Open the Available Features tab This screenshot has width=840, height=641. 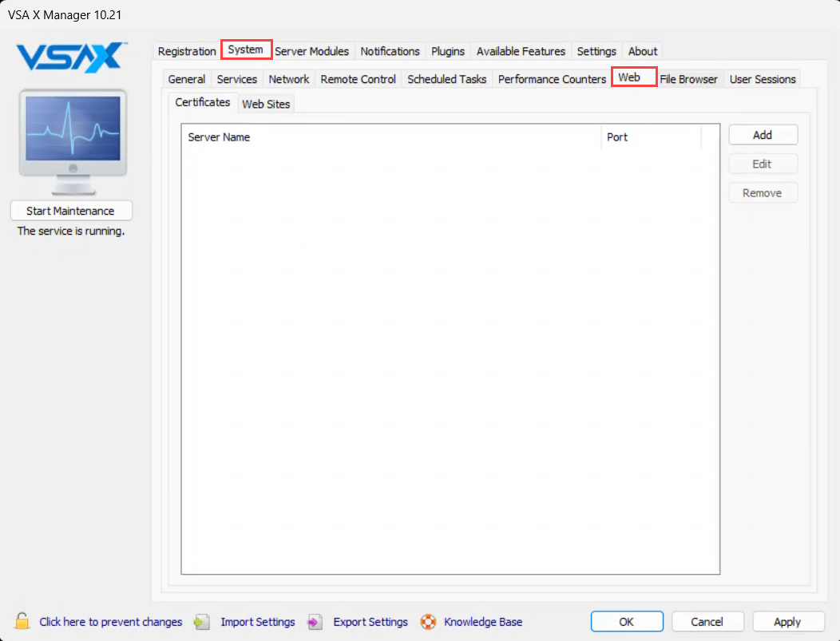pos(521,51)
